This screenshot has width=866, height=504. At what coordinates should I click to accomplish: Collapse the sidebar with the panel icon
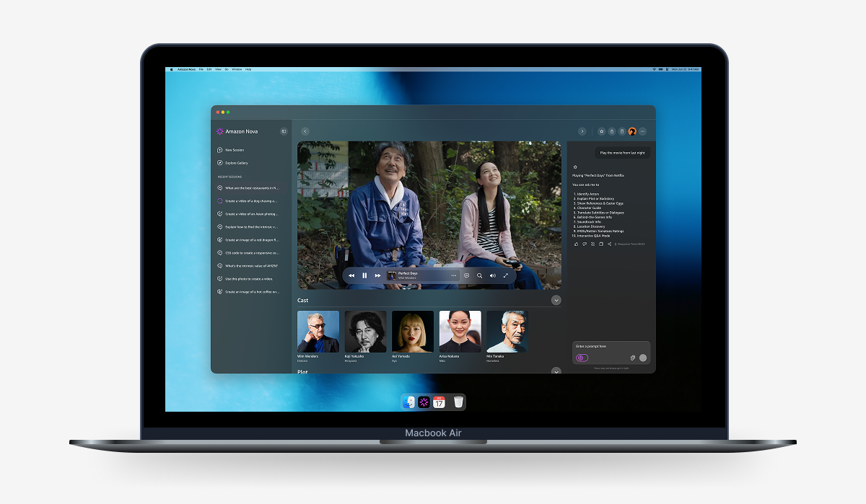[x=284, y=131]
